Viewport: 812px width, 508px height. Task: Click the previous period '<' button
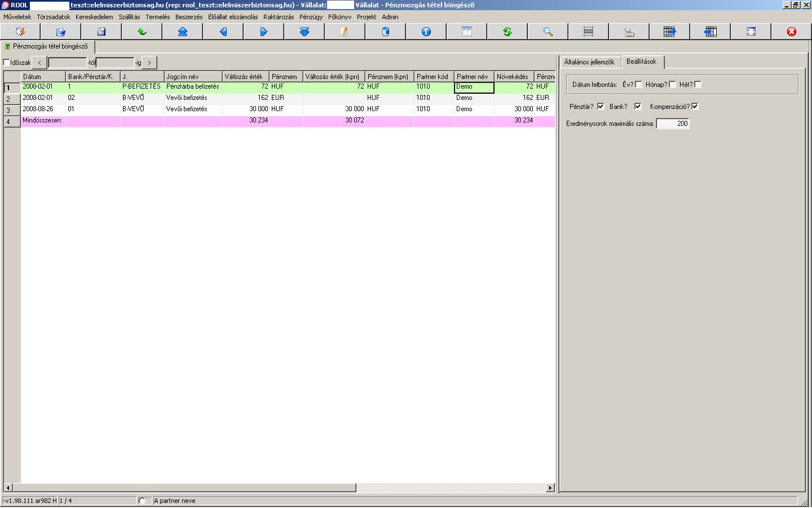(x=39, y=63)
